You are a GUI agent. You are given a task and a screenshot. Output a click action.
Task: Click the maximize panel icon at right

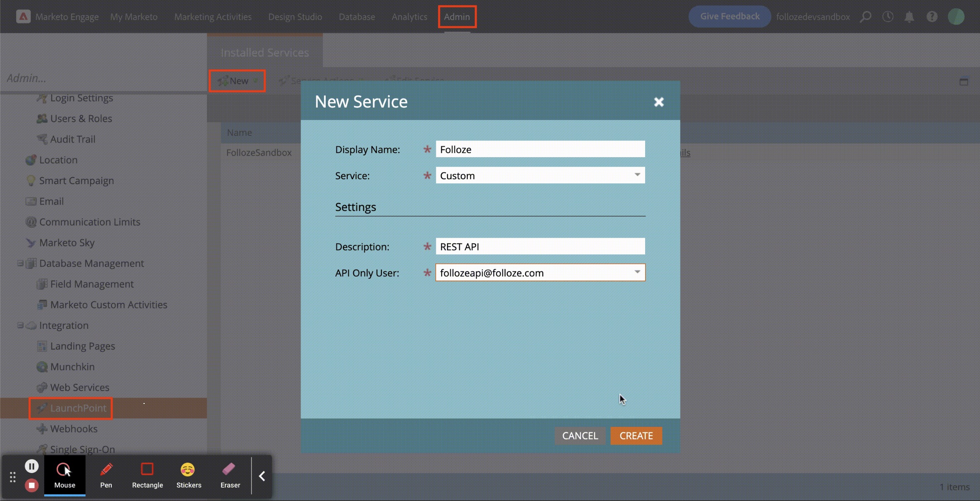pos(964,82)
